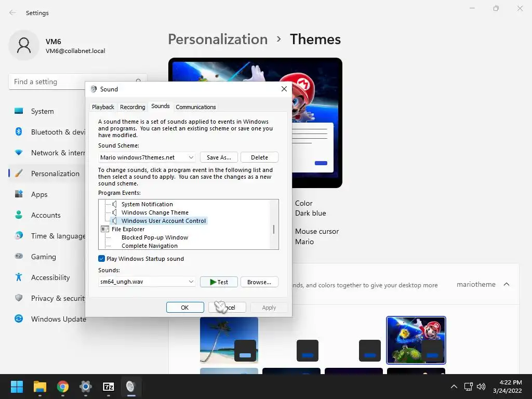Select System Notification program event
Image resolution: width=532 pixels, height=399 pixels.
coord(147,204)
